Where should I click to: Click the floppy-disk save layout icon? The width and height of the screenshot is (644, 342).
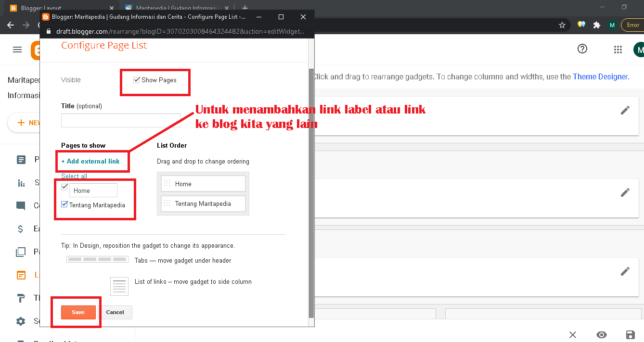pos(630,335)
